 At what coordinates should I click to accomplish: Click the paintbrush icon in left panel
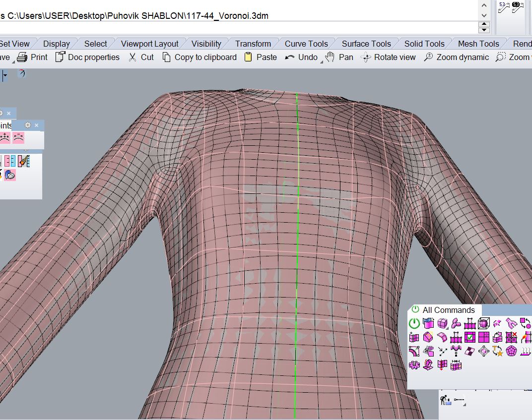[x=23, y=161]
